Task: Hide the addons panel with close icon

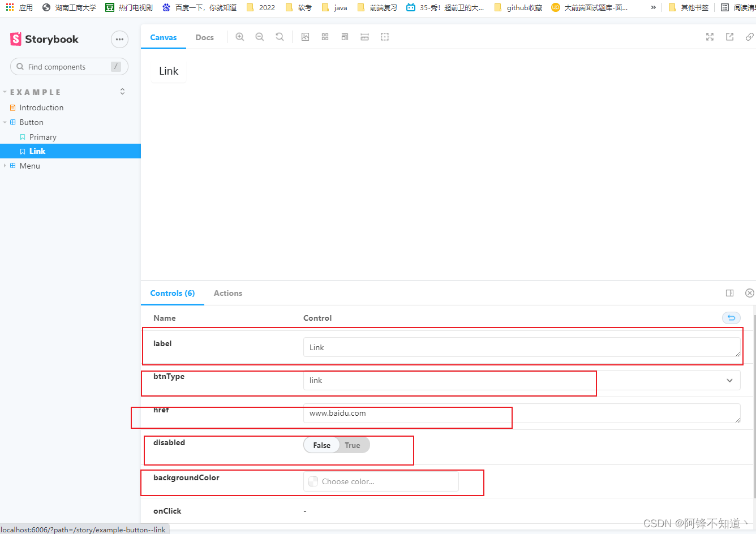Action: [x=750, y=293]
